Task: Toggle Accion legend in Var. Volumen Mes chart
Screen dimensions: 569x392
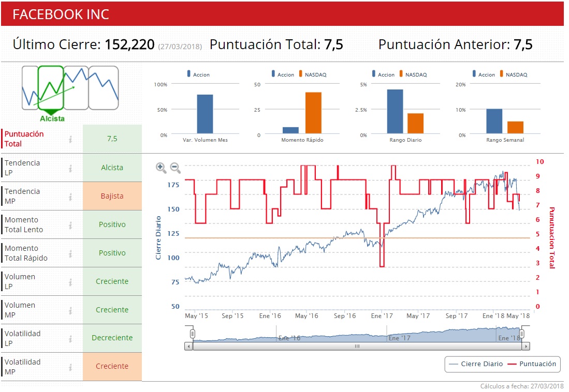Action: click(x=198, y=74)
